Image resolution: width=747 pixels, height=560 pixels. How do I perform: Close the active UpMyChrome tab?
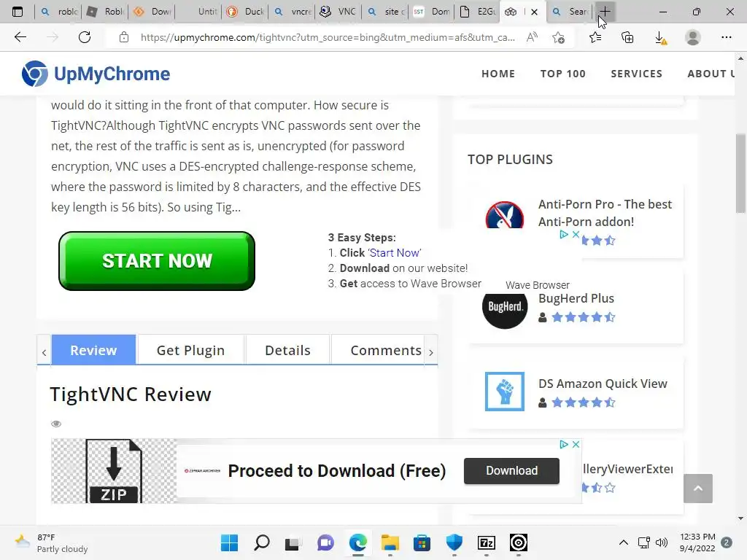point(534,12)
